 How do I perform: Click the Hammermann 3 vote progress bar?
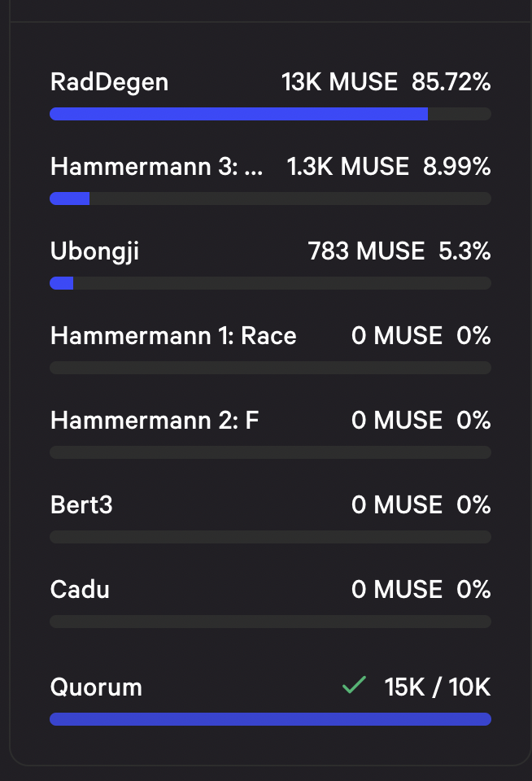(x=270, y=199)
